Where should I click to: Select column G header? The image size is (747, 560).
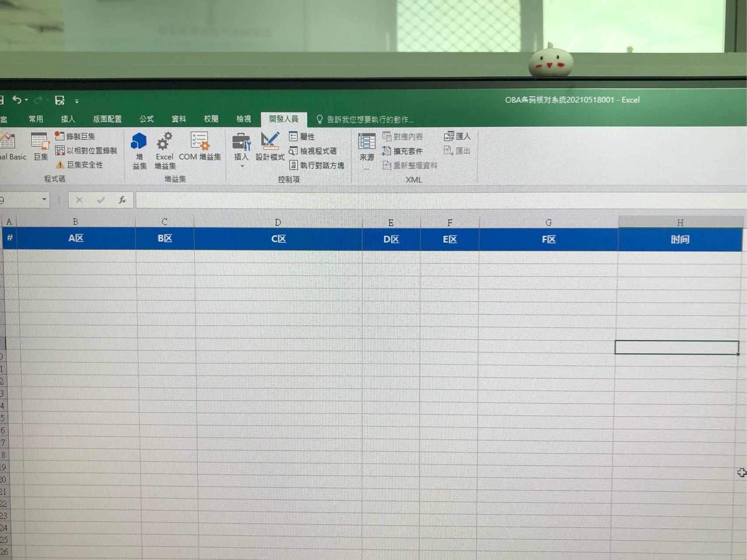pos(548,223)
